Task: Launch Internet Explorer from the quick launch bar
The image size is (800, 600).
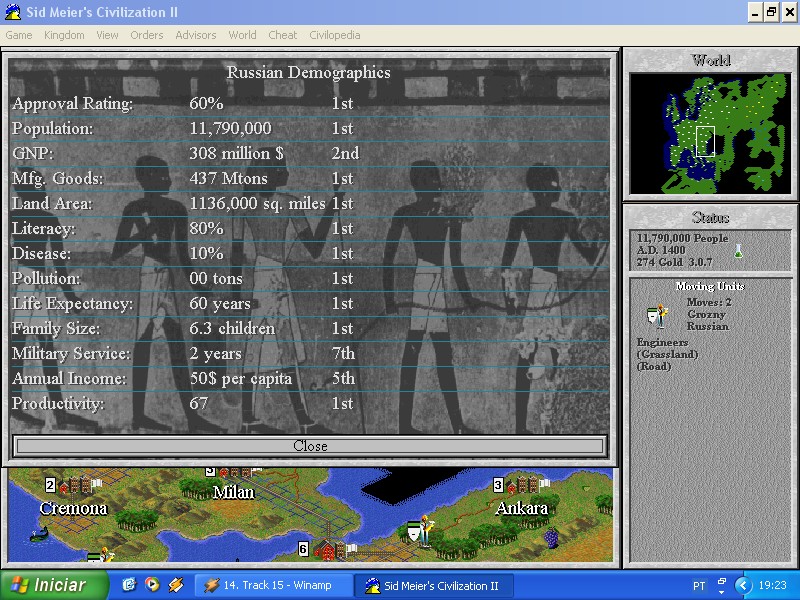Action: 129,585
